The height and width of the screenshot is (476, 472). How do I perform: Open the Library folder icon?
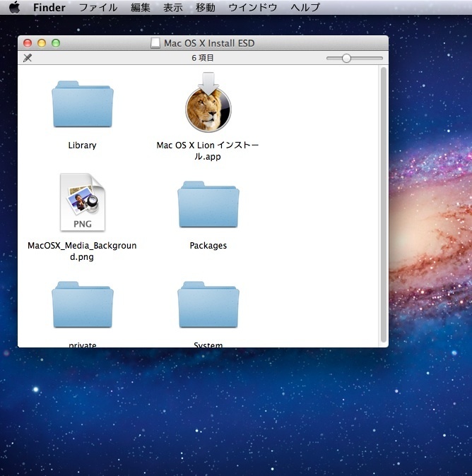click(x=83, y=105)
